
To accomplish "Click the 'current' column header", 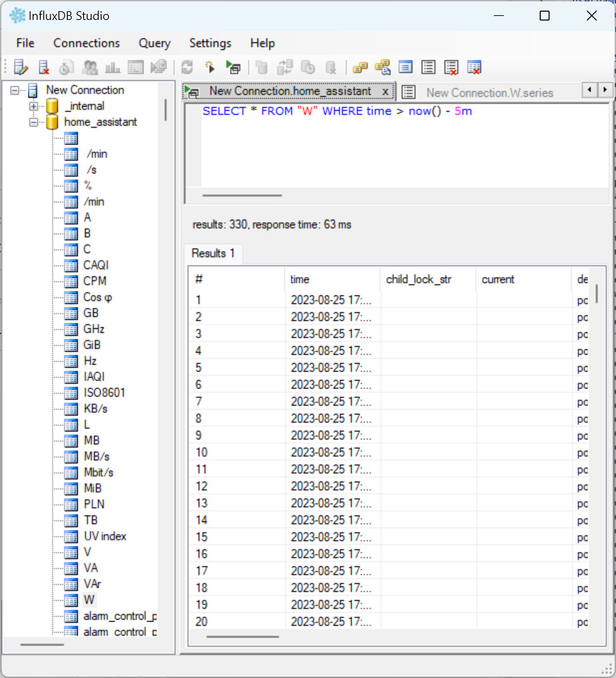I will tap(524, 280).
